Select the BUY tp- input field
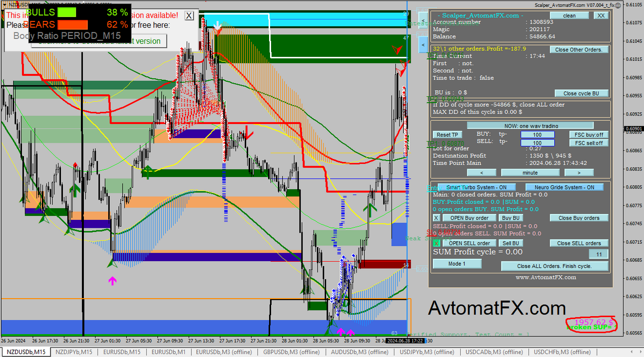 pyautogui.click(x=538, y=135)
